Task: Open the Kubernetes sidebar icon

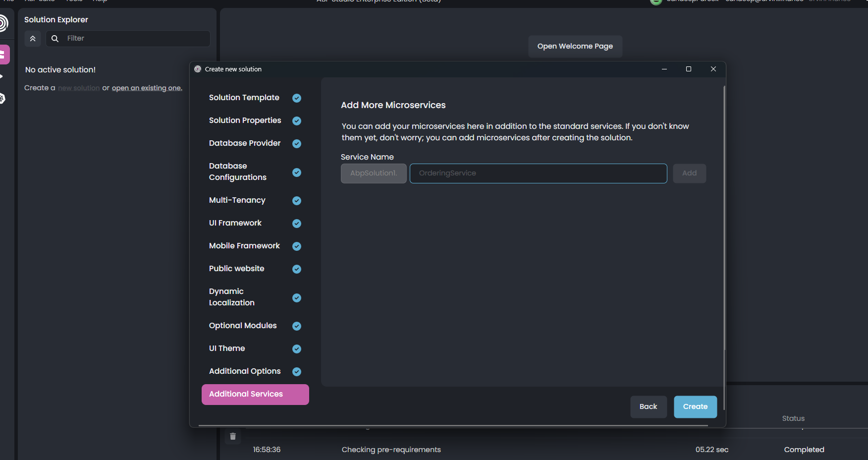Action: click(2, 99)
